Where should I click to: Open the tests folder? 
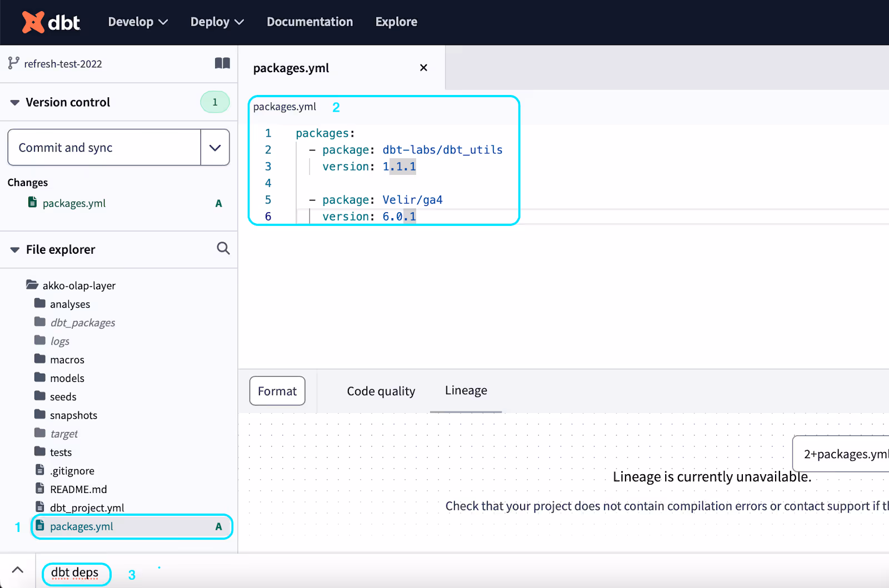pos(61,453)
